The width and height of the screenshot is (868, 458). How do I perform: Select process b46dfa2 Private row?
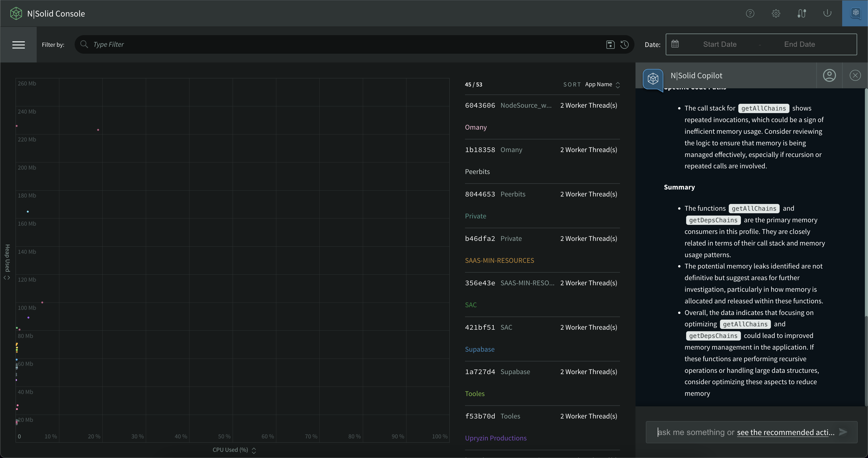(542, 239)
